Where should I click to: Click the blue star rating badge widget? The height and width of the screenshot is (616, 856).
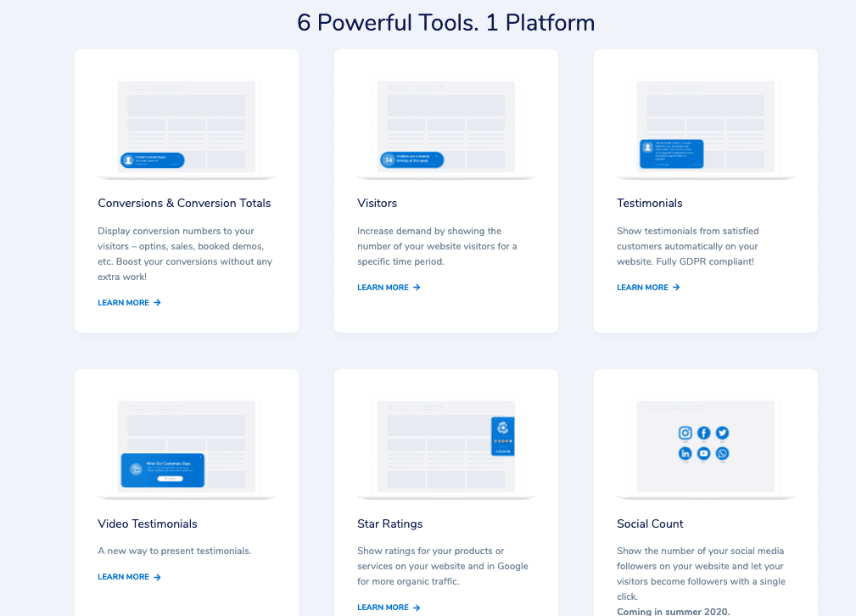pyautogui.click(x=503, y=436)
